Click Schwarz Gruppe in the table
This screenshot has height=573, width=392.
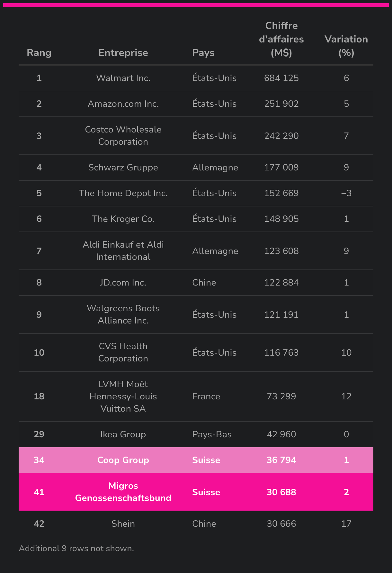point(123,168)
